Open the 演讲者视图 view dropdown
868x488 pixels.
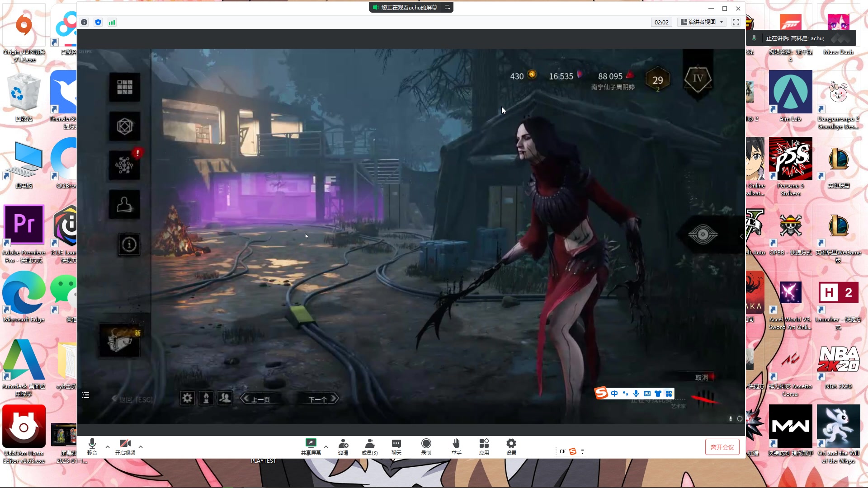[702, 22]
